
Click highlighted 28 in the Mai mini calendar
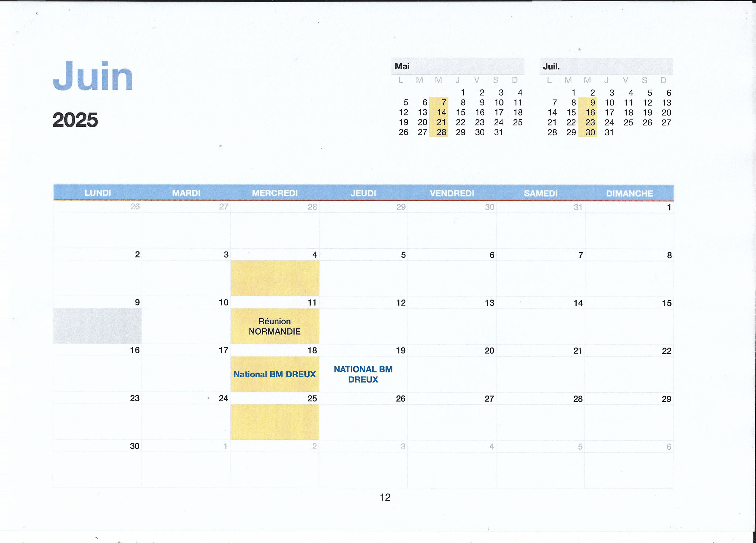(442, 132)
